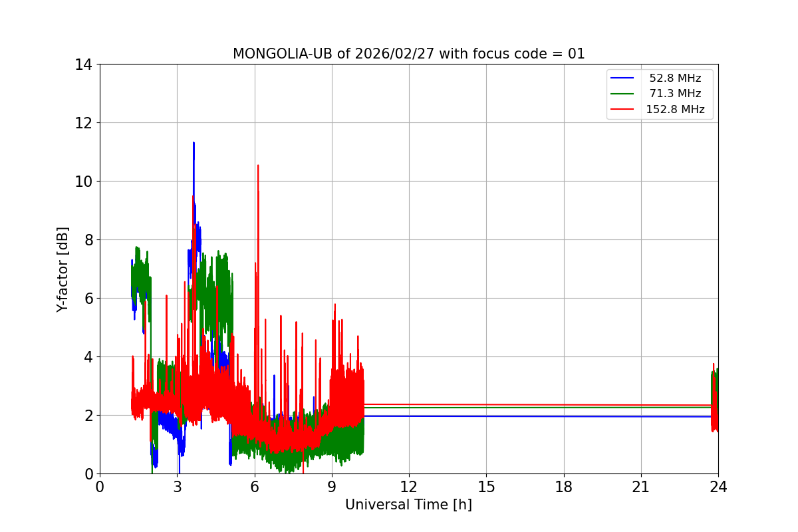This screenshot has height=532, width=798.
Task: Click the y-axis tick label 14
Action: [84, 65]
